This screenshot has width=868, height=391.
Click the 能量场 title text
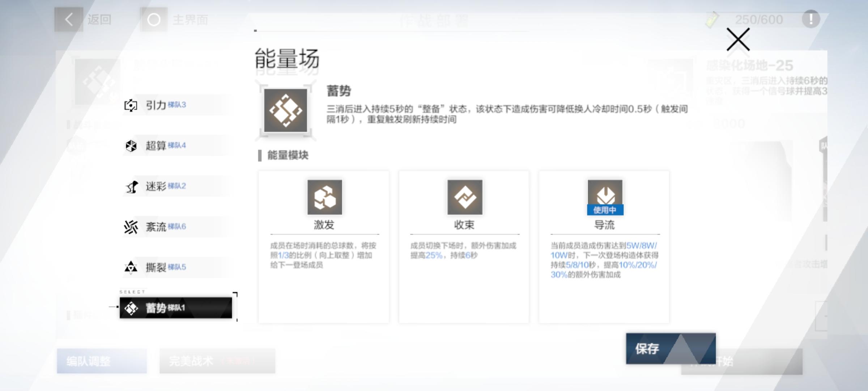click(x=287, y=59)
